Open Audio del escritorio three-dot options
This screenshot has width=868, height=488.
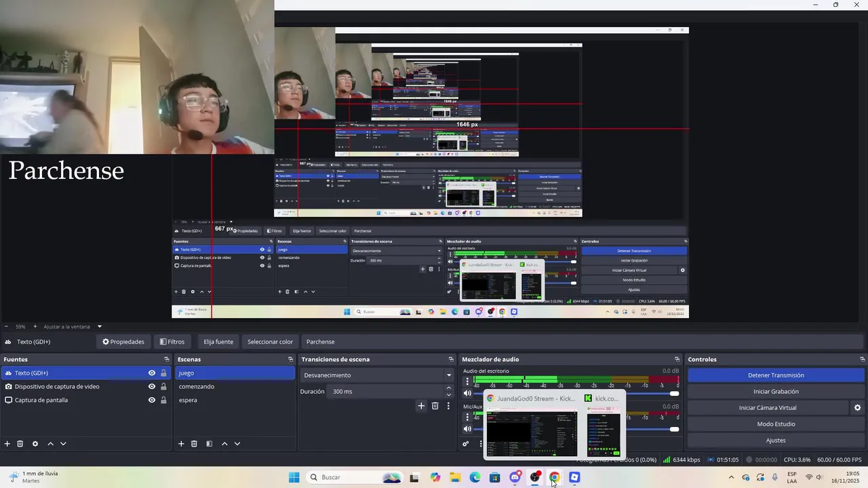click(x=467, y=382)
